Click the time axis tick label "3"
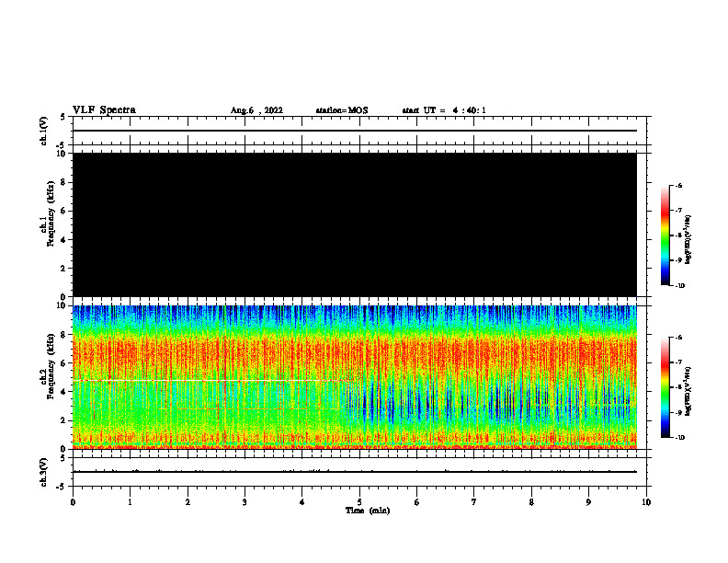 245,502
